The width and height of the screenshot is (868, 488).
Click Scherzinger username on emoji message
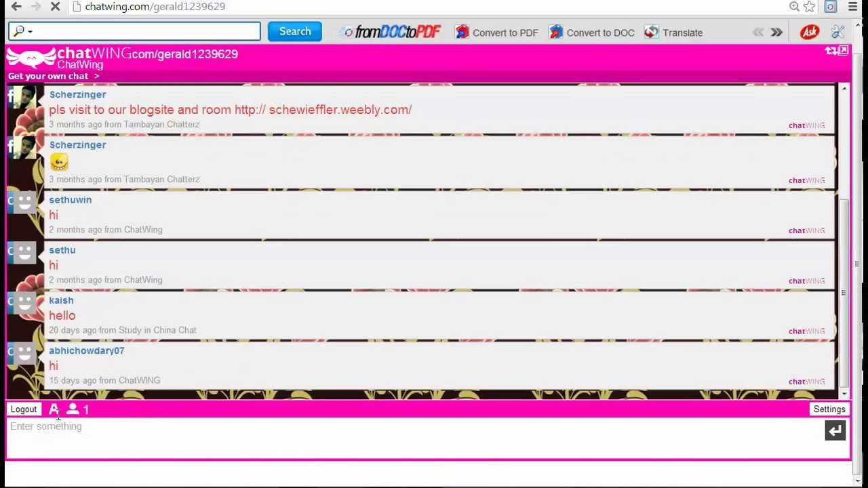77,144
